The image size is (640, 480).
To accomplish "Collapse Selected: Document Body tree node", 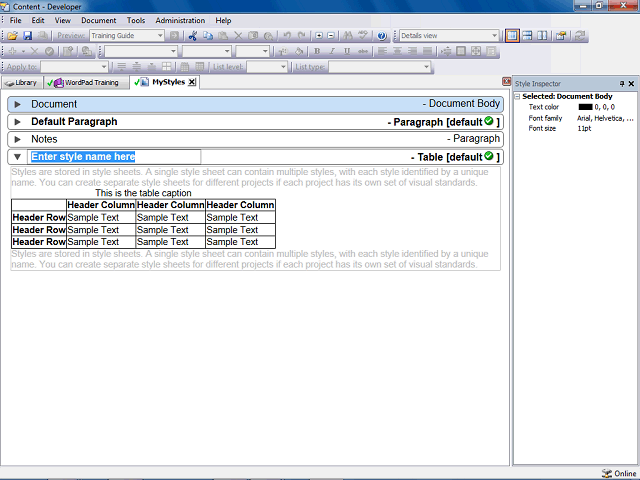I will [x=517, y=97].
